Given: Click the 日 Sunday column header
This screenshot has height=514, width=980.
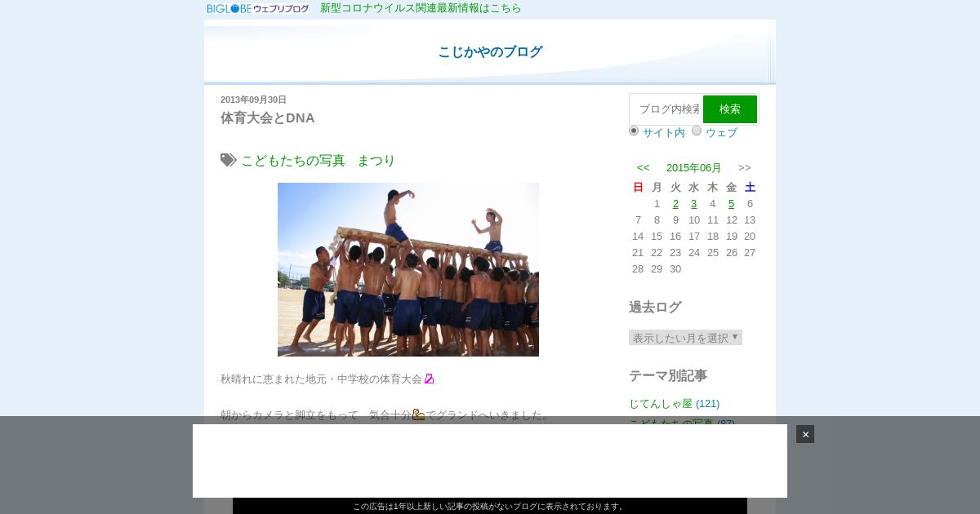Looking at the screenshot, I should pos(639,188).
